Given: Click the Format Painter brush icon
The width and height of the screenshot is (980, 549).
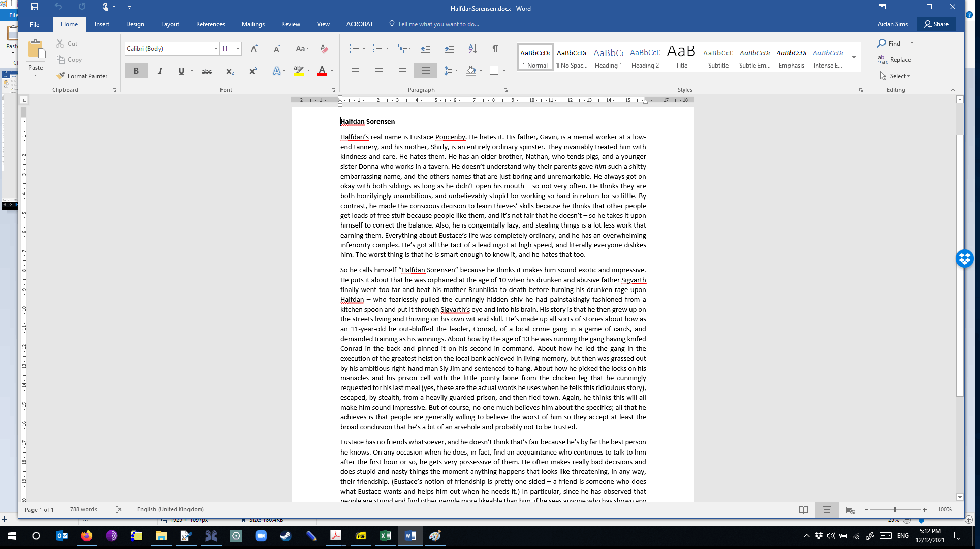Looking at the screenshot, I should (60, 76).
